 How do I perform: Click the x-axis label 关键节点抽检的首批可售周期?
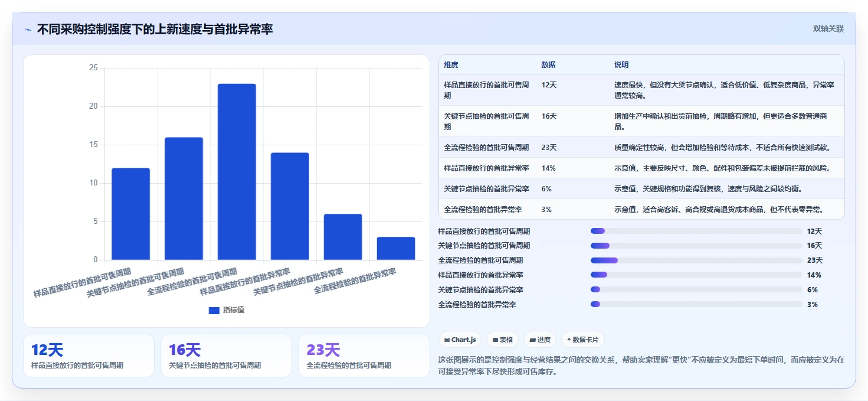[x=136, y=282]
